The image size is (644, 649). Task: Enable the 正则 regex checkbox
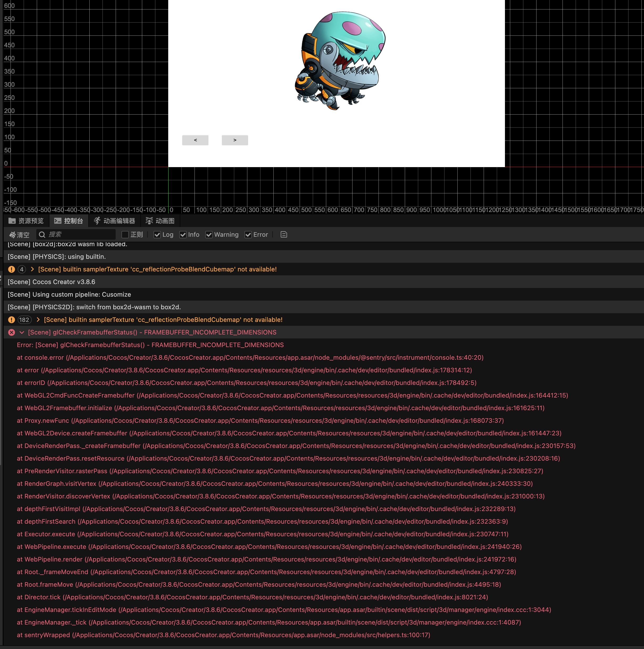point(125,234)
